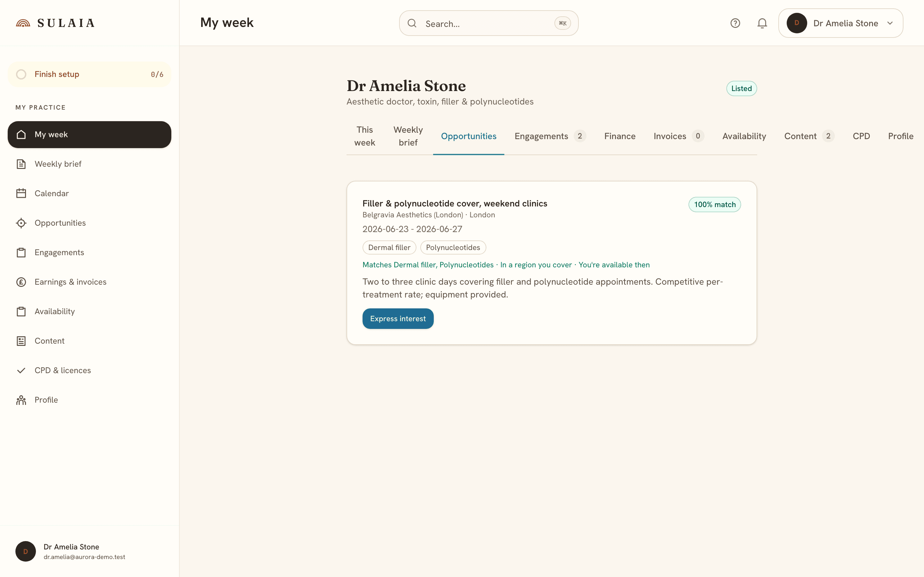Open the help question mark icon
The width and height of the screenshot is (924, 577).
(735, 23)
